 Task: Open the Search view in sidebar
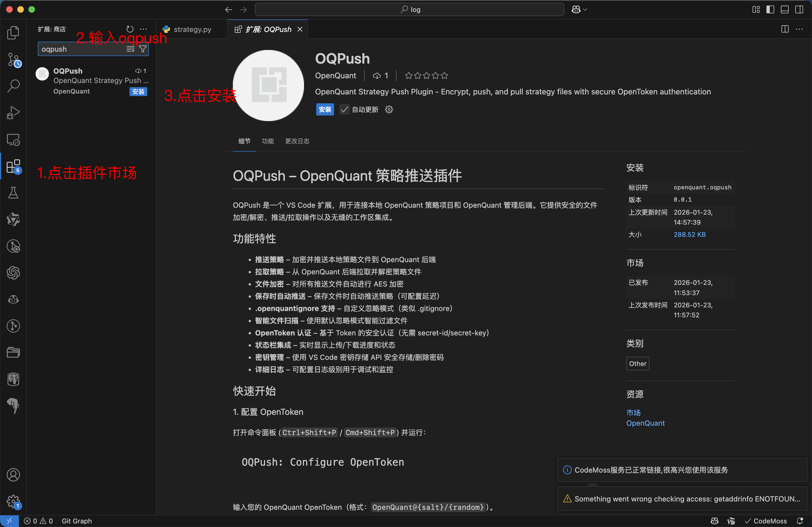tap(14, 85)
